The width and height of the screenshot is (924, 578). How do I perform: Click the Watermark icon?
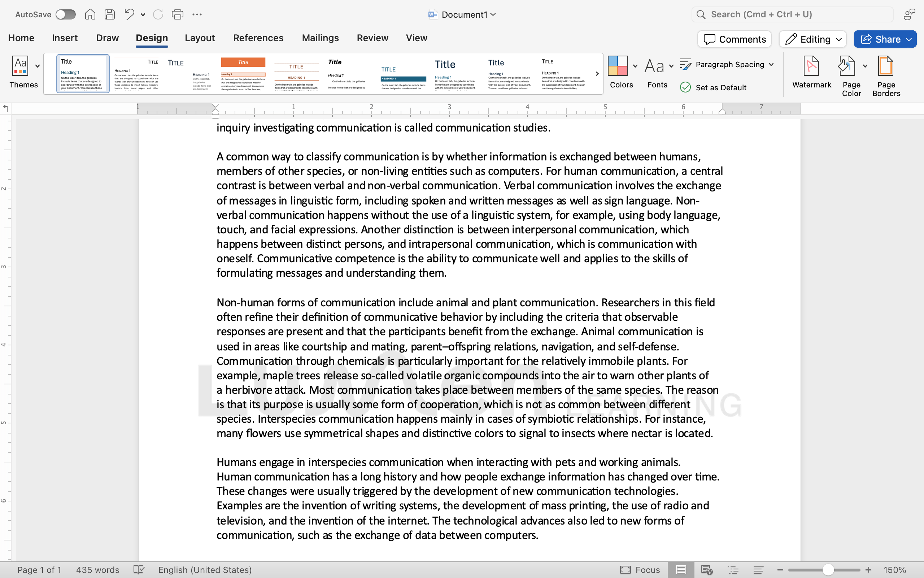(x=811, y=66)
